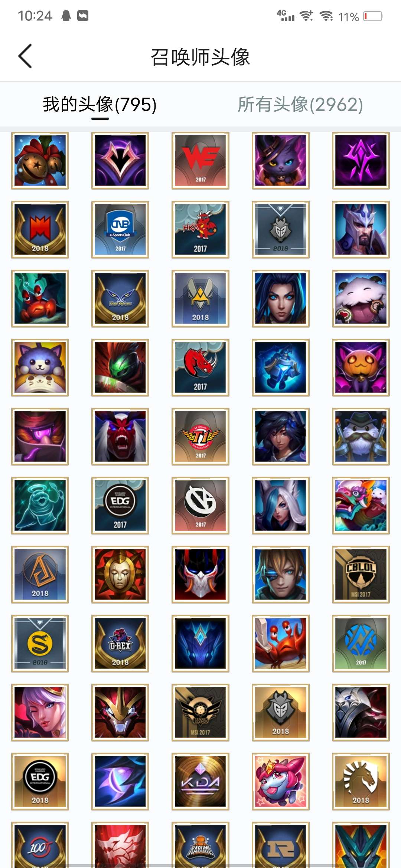Choose the EDG 2018 gold avatar

pos(40,782)
